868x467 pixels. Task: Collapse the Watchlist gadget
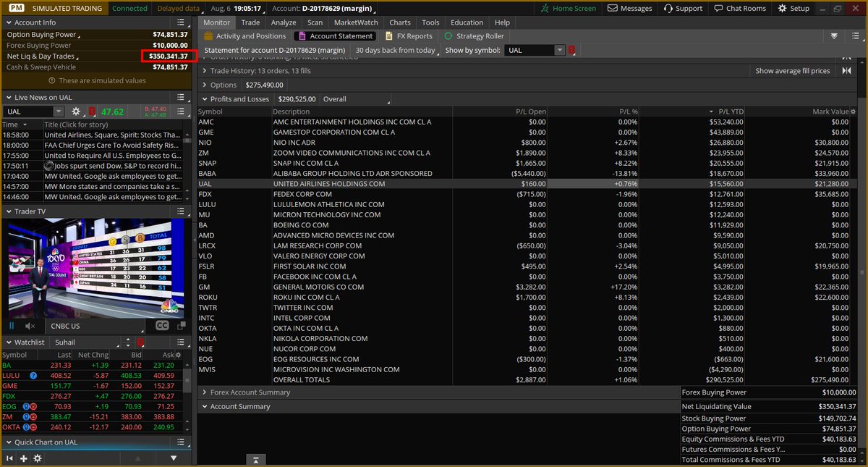tap(8, 342)
